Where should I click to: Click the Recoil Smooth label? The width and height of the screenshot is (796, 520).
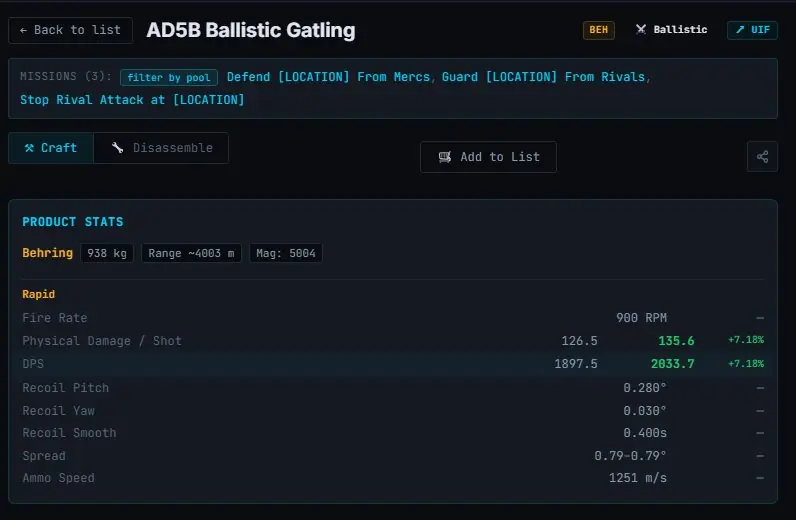coord(69,433)
